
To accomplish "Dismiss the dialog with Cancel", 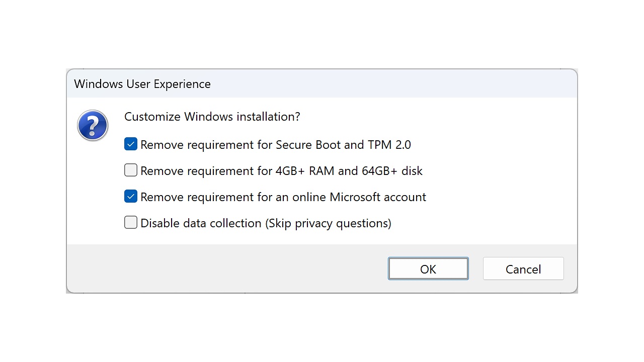I will pos(523,269).
